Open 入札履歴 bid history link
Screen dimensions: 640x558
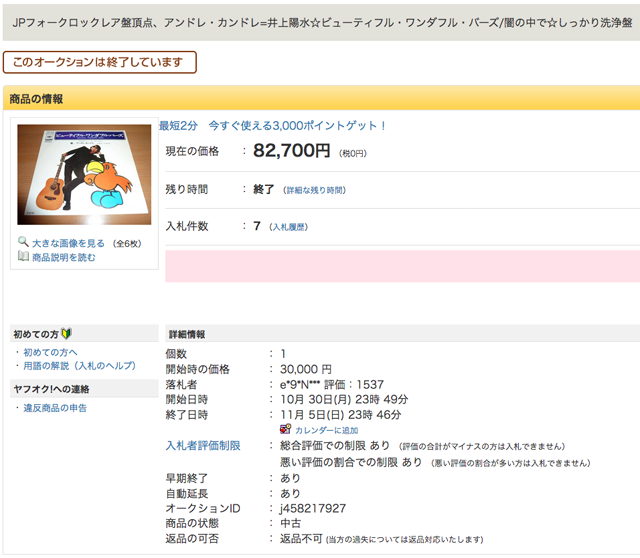pos(289,227)
